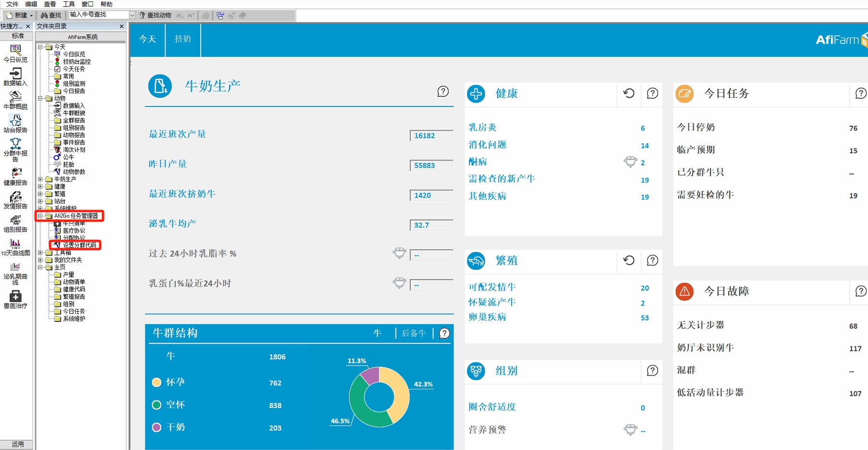Open the 10天曲线图 chart icon

coord(15,243)
